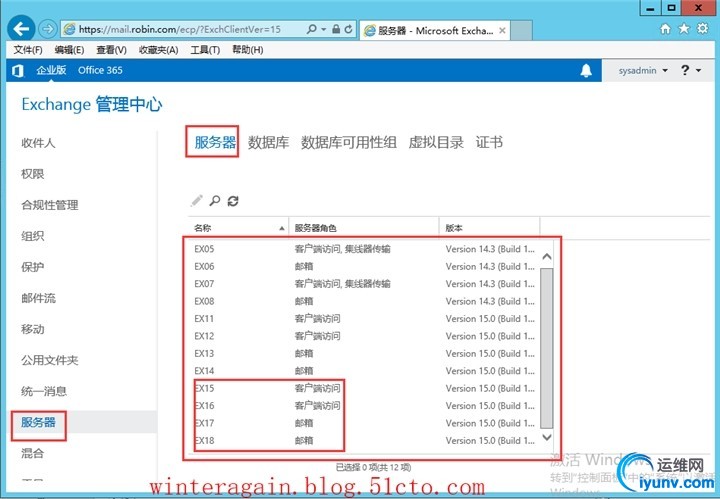Click the server list scrollbar thumb

(x=546, y=348)
